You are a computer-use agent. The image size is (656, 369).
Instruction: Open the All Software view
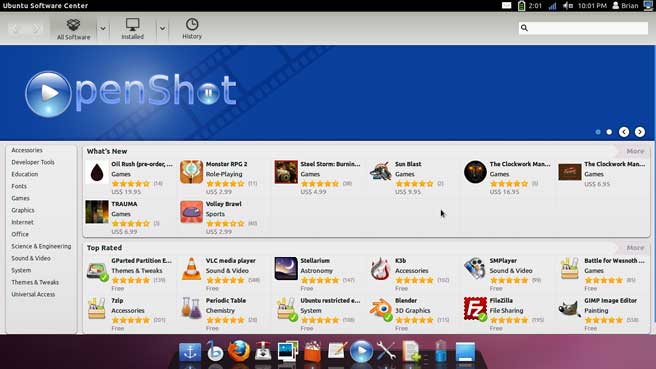click(x=74, y=29)
